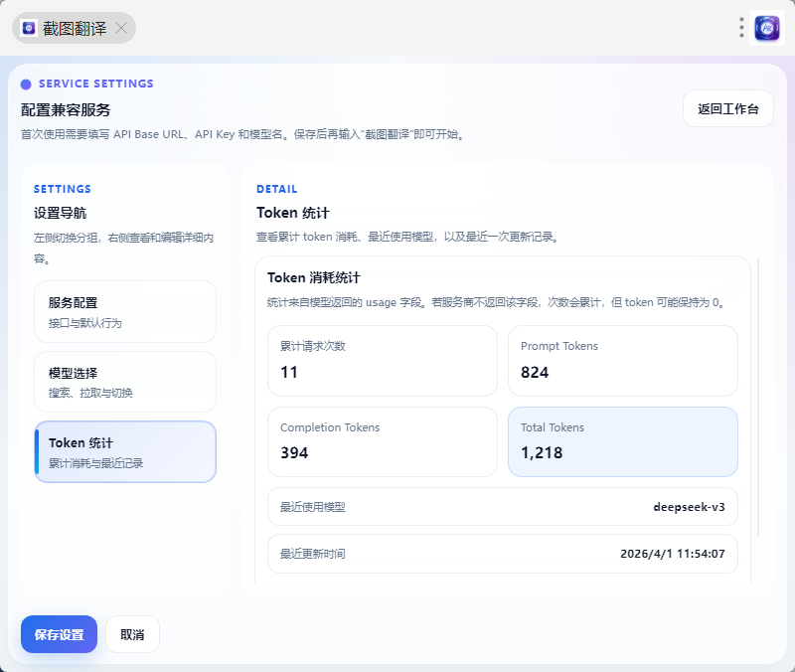795x672 pixels.
Task: Open the three-dot more options menu
Action: point(741,28)
